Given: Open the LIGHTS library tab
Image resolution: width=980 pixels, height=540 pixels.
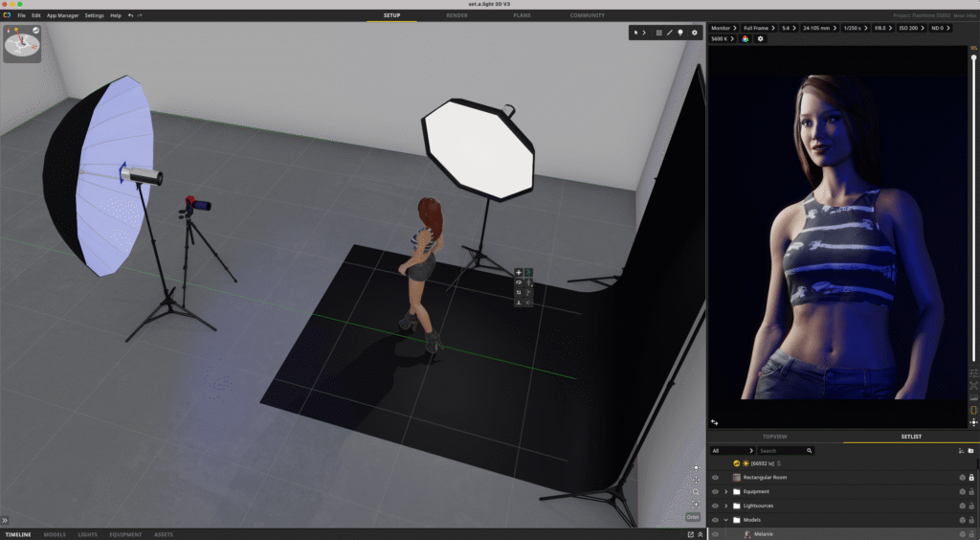Looking at the screenshot, I should pos(87,534).
